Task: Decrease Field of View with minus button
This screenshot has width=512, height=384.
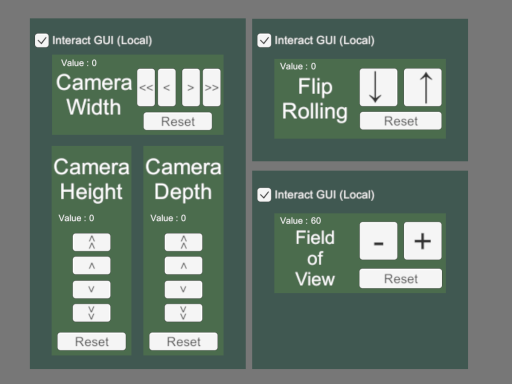Action: 378,241
